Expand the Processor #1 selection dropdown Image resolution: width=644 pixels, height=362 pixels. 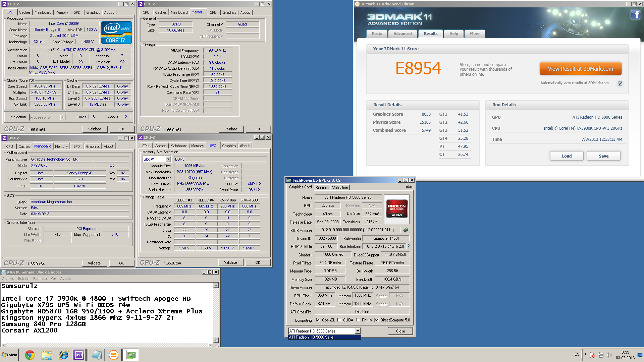pos(62,117)
